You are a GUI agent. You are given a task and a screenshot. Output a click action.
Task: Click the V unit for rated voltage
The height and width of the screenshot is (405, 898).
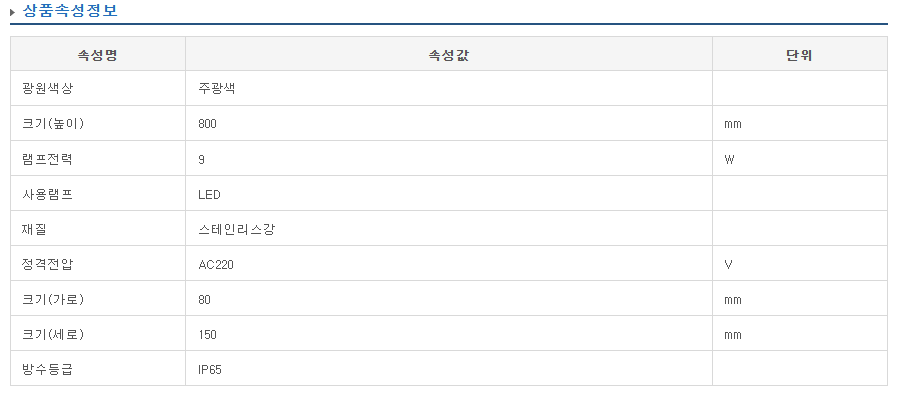[x=728, y=264]
